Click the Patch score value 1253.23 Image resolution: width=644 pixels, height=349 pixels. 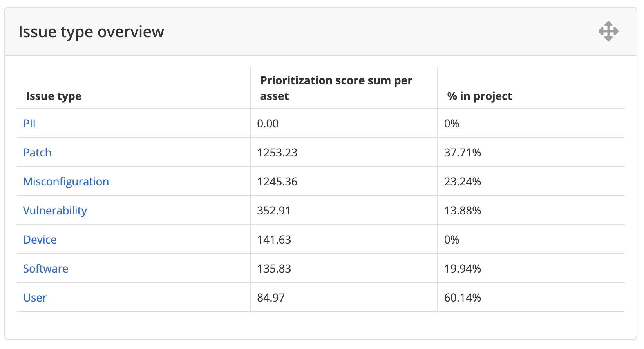click(277, 153)
